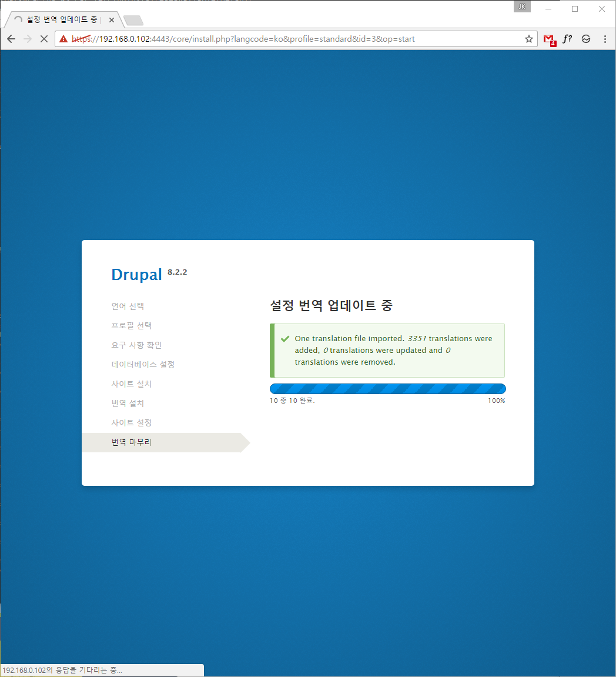The width and height of the screenshot is (616, 677).
Task: Click the Drupal logo text
Action: pos(136,275)
